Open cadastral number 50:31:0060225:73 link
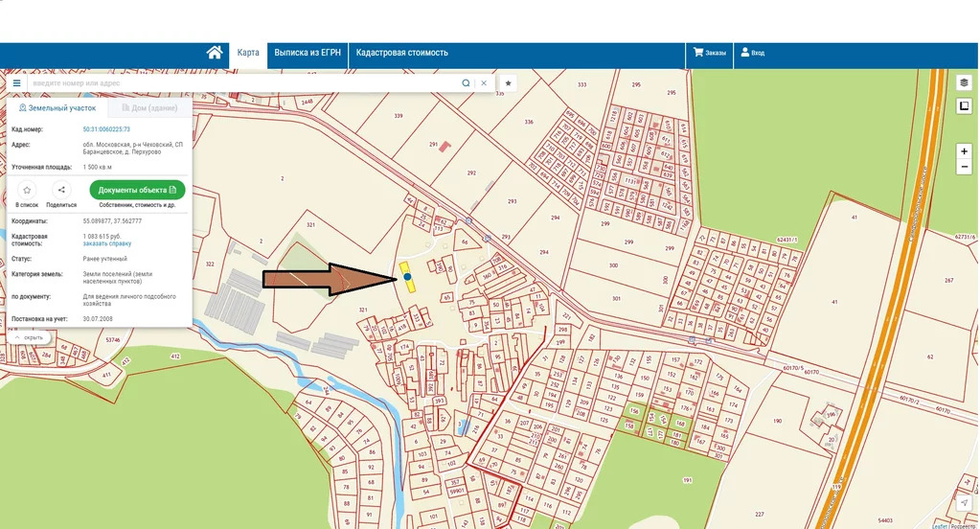The width and height of the screenshot is (980, 529). coord(106,128)
